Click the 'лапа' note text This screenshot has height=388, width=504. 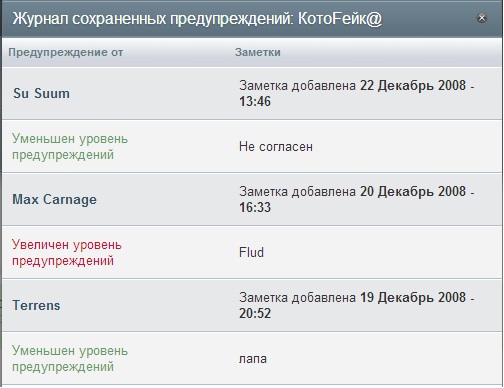(253, 359)
